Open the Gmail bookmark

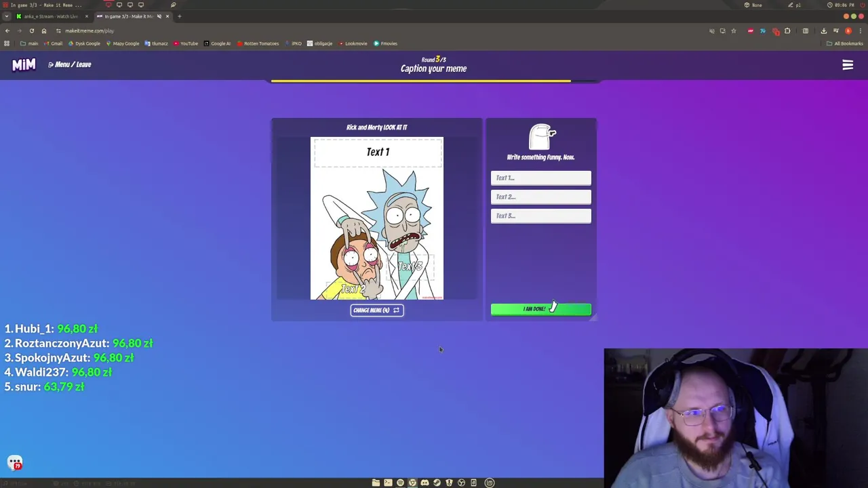tap(53, 43)
